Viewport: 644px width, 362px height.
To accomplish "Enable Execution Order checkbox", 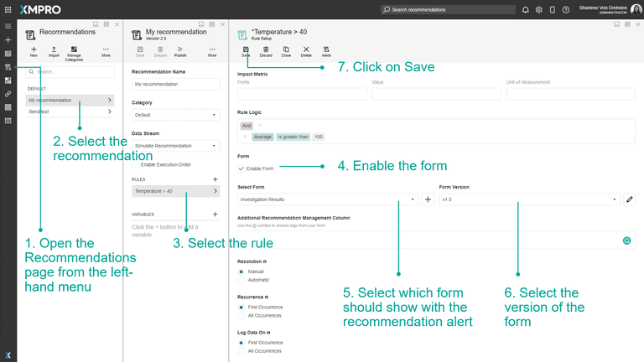I will tap(136, 164).
